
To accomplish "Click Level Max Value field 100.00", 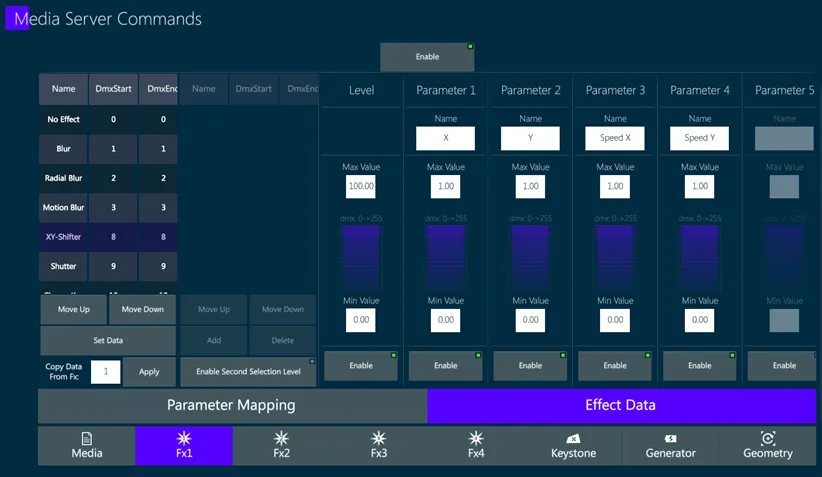I will [x=361, y=186].
